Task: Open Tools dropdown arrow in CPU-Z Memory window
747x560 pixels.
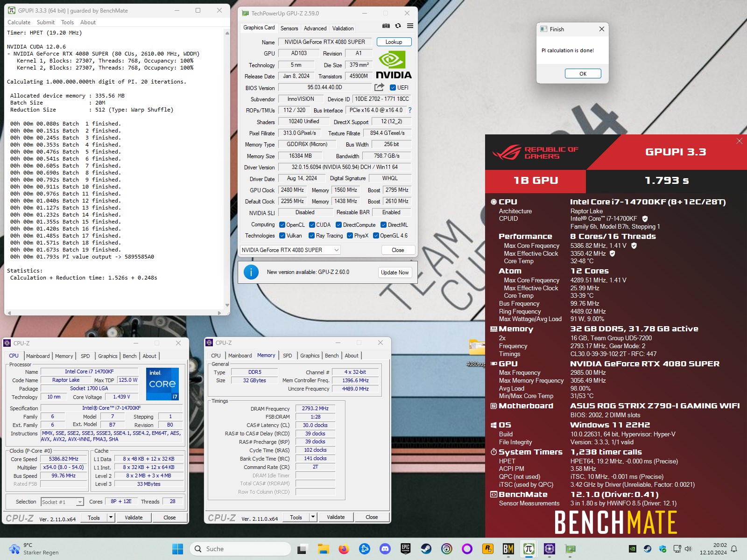Action: 313,517
